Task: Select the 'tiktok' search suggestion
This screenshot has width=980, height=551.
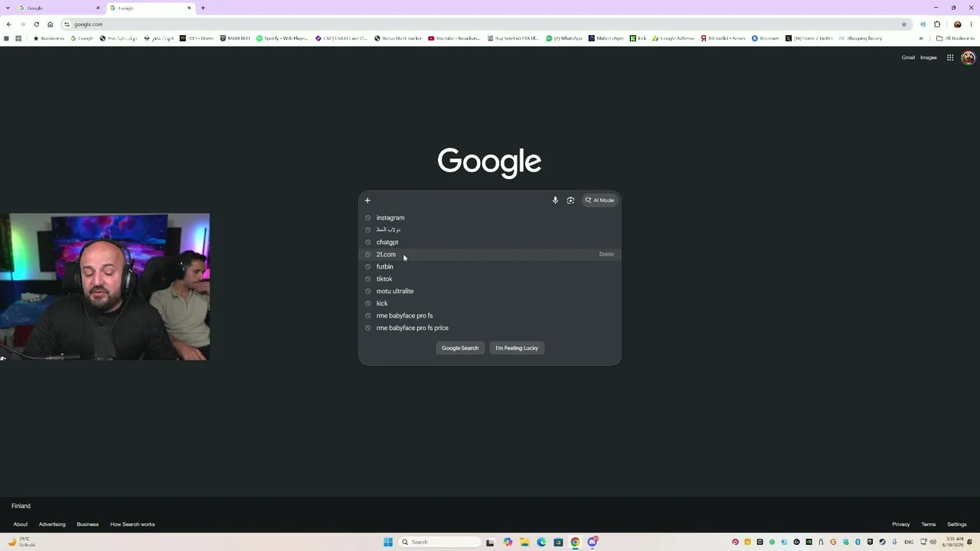Action: 490,279
